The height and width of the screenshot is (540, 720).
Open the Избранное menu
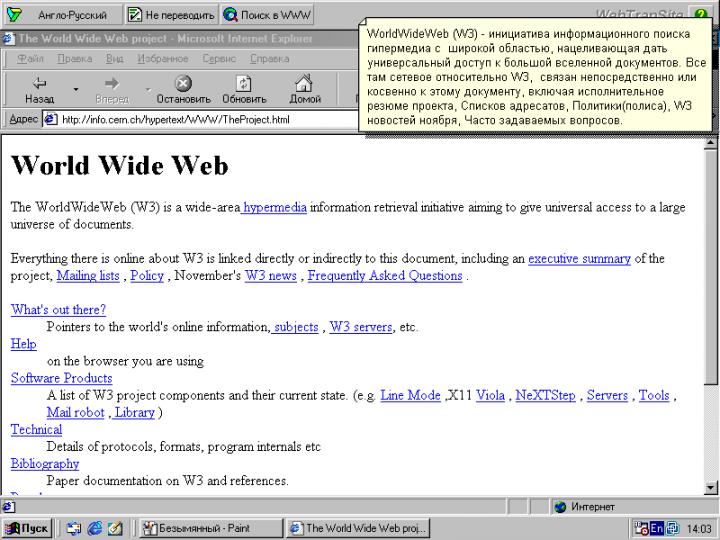point(163,59)
